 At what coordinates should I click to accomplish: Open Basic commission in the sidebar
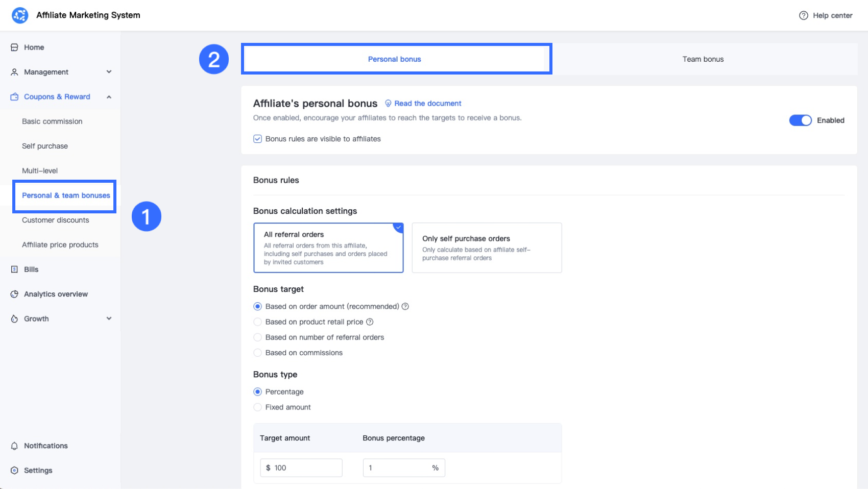point(52,121)
